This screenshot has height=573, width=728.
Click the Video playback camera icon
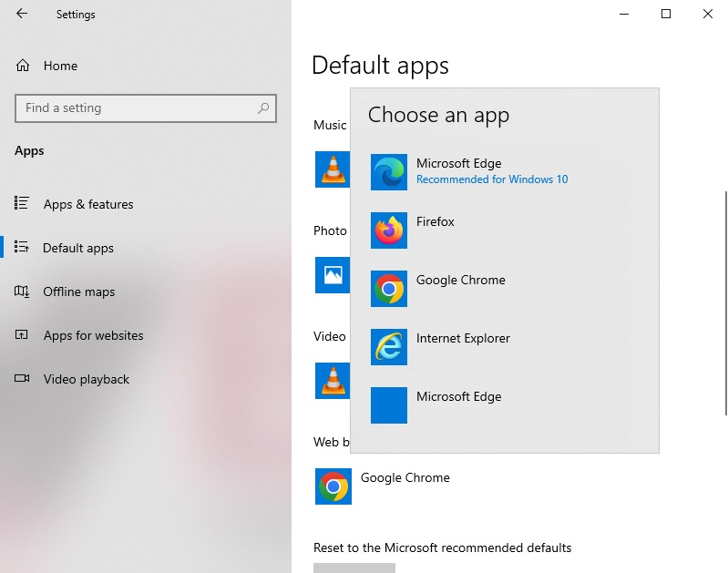point(22,378)
